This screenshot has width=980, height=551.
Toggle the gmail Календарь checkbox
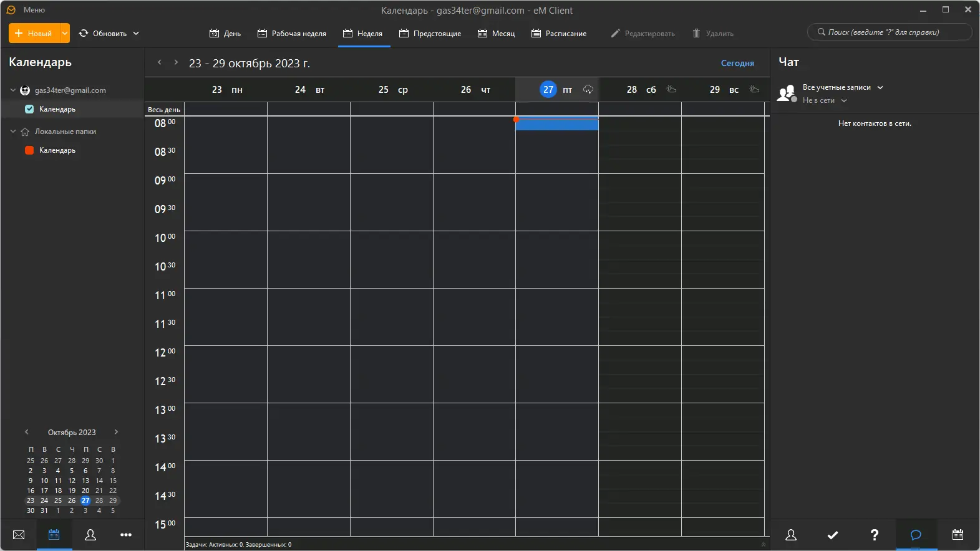coord(29,109)
